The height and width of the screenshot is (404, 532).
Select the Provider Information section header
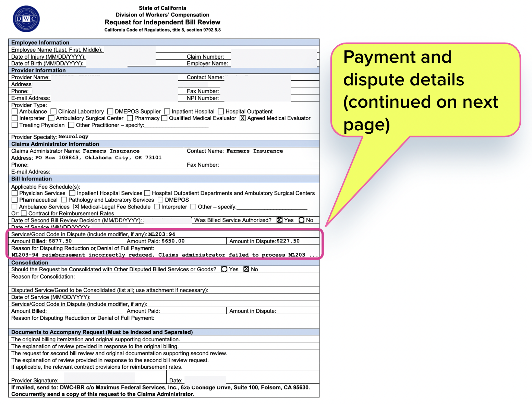click(x=164, y=70)
